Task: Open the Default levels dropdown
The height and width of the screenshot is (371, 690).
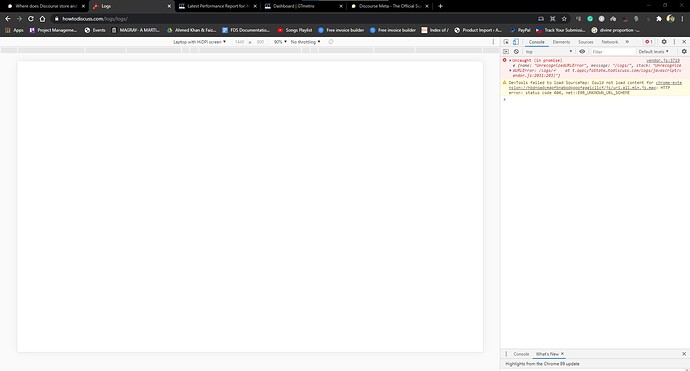Action: coord(653,51)
